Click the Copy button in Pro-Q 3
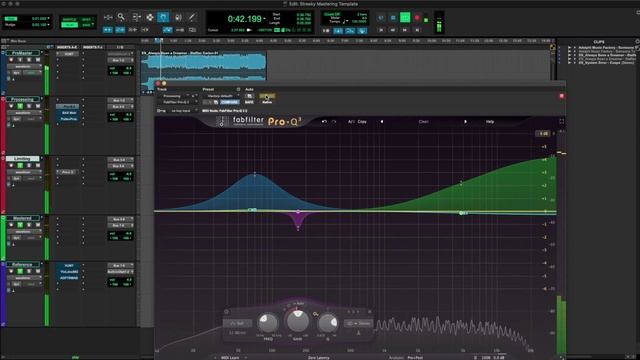The image size is (640, 360). coord(362,122)
